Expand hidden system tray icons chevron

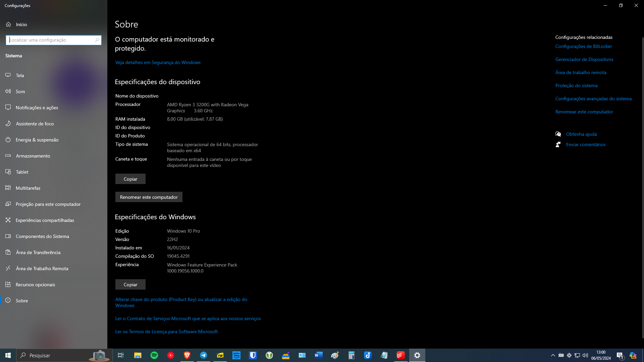pyautogui.click(x=553, y=355)
